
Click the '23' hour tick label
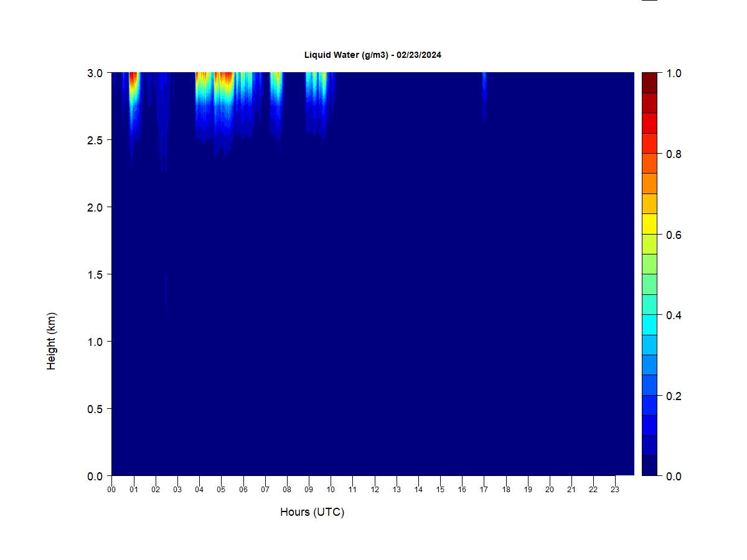[x=615, y=490]
